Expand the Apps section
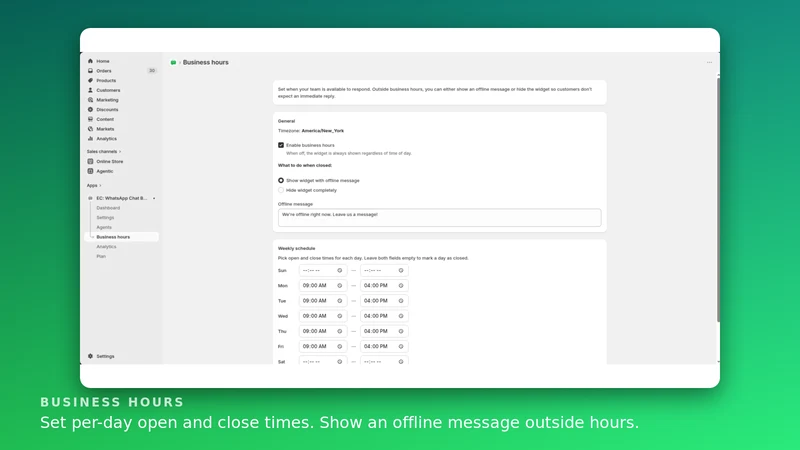Viewport: 800px width, 450px height. (94, 186)
